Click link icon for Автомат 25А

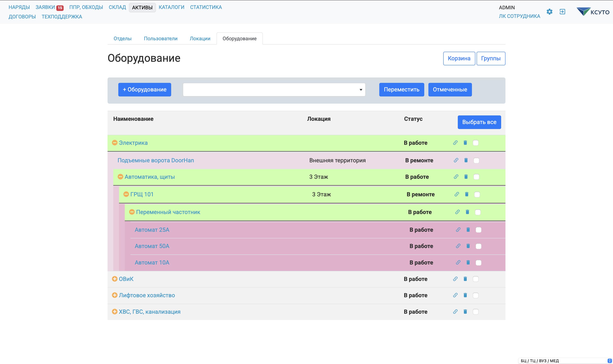point(458,230)
